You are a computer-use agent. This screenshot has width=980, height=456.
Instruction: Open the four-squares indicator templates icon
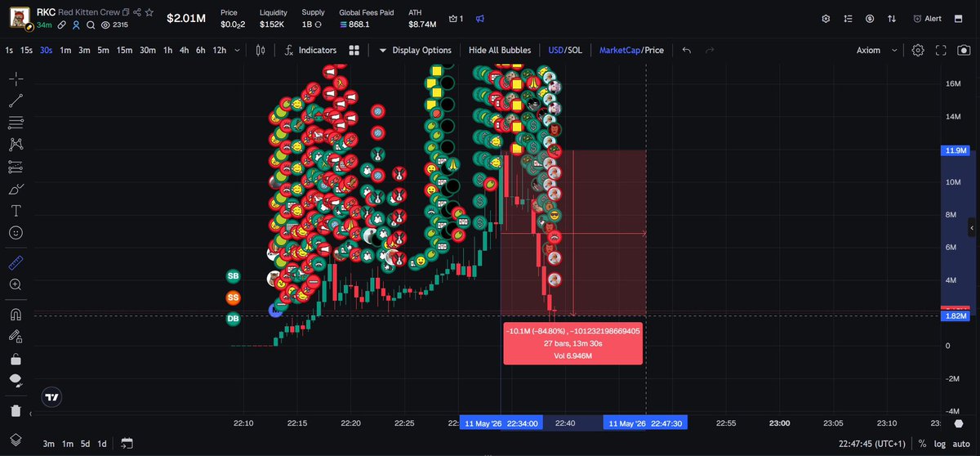[354, 50]
